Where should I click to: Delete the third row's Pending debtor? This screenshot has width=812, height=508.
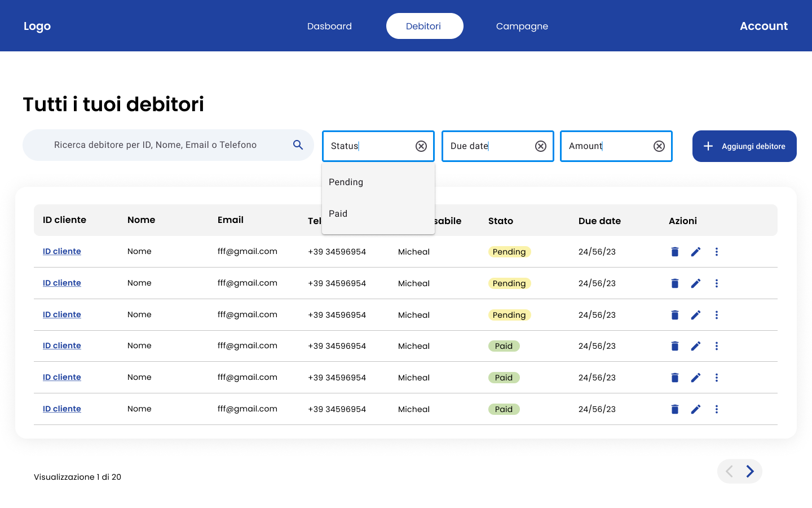[675, 315]
